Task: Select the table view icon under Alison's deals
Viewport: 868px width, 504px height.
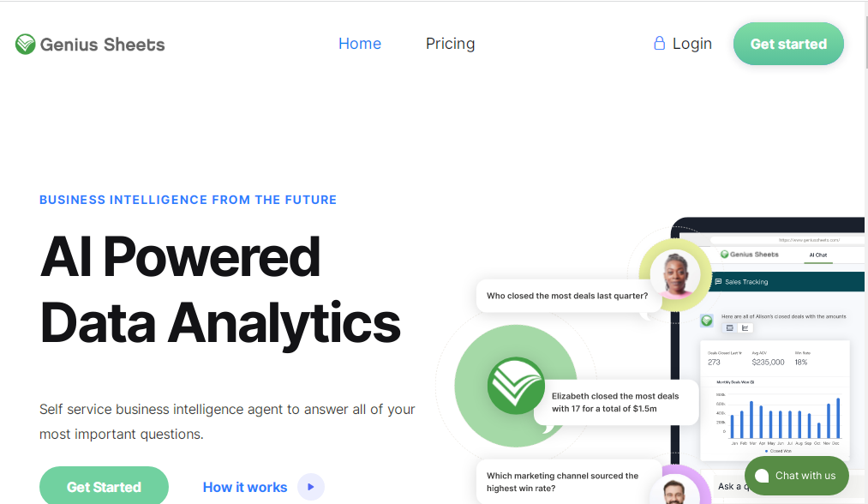Action: tap(729, 327)
